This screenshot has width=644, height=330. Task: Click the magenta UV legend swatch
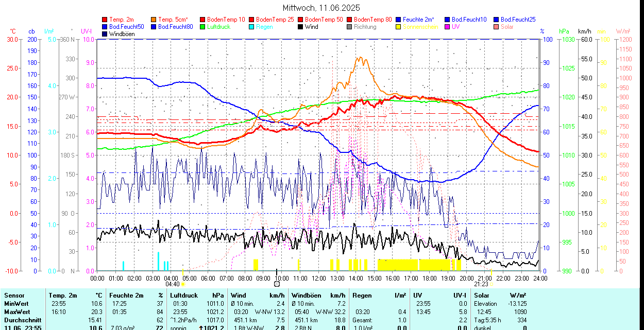[447, 27]
